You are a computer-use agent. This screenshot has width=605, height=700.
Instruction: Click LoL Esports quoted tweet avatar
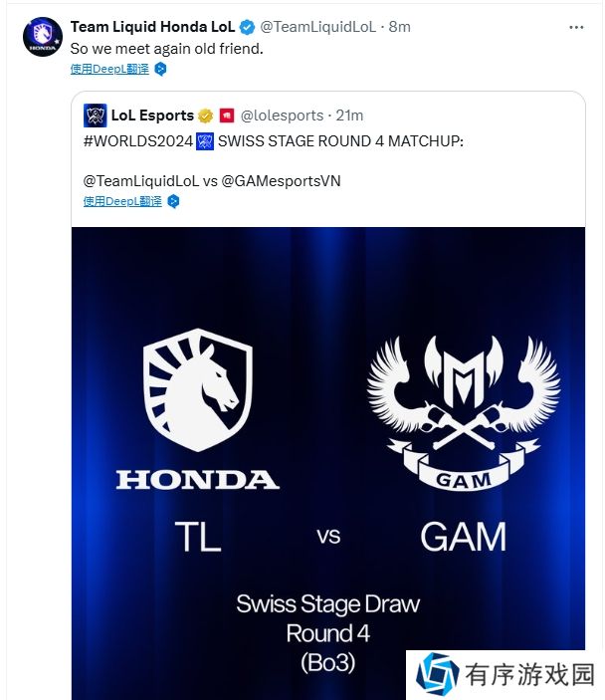tap(96, 116)
